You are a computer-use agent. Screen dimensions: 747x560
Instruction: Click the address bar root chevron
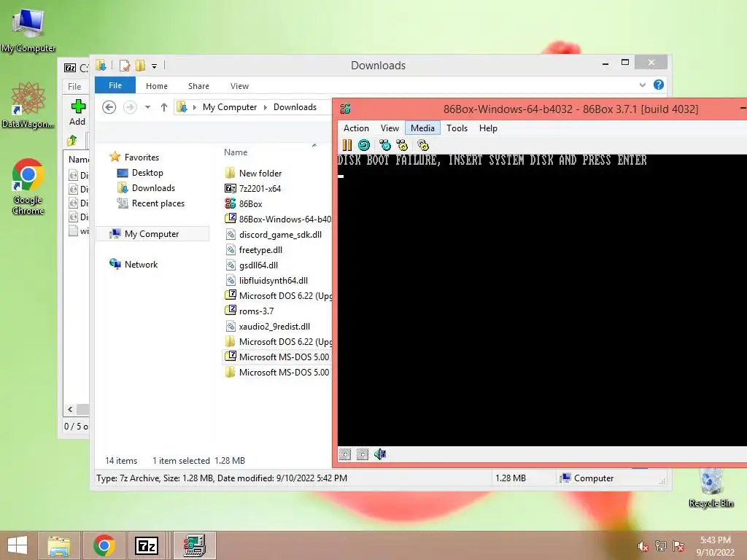194,107
